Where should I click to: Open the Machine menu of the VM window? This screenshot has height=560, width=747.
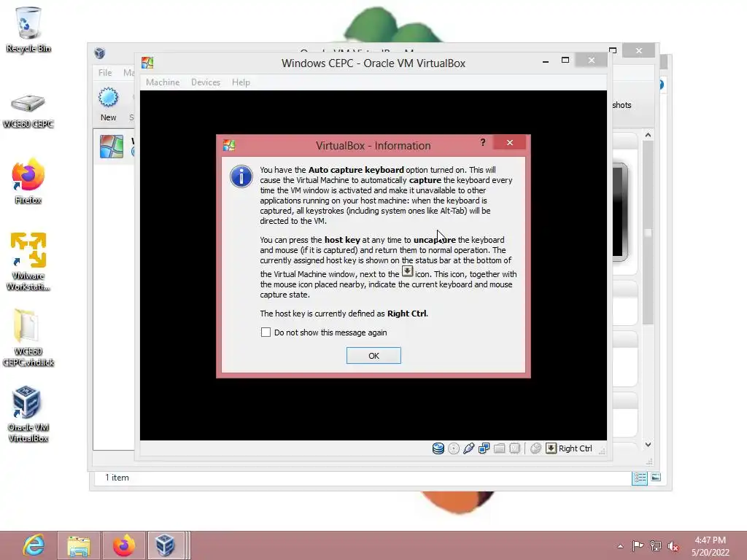point(163,82)
